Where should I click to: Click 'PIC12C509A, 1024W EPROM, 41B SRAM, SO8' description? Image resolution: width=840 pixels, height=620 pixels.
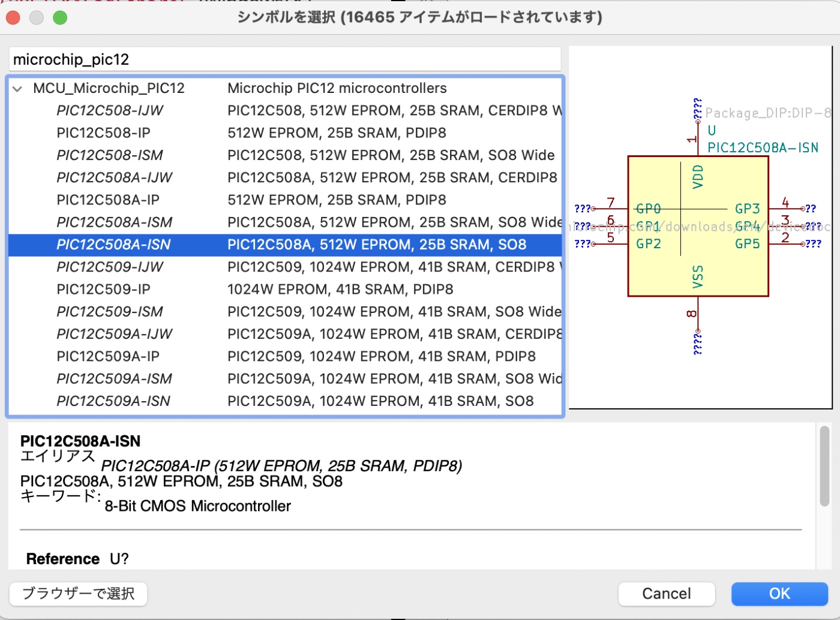pyautogui.click(x=380, y=401)
